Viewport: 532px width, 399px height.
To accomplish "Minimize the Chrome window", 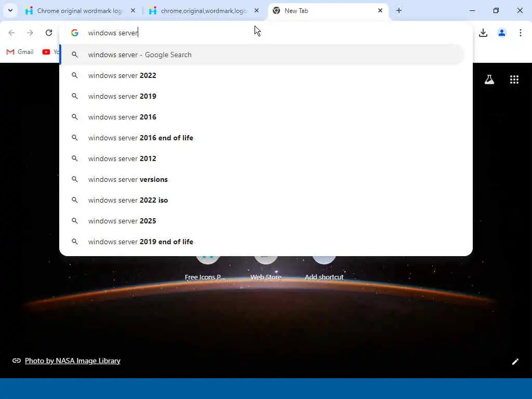I will point(472,11).
